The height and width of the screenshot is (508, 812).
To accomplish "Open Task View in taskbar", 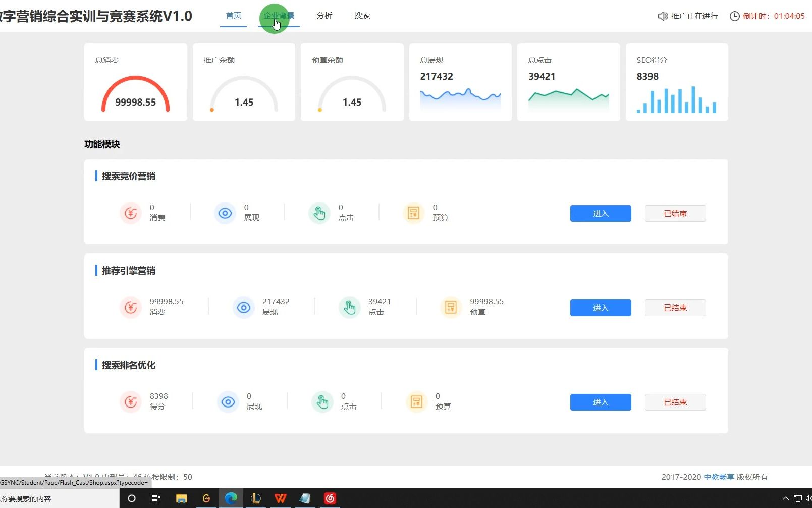I will (x=156, y=498).
